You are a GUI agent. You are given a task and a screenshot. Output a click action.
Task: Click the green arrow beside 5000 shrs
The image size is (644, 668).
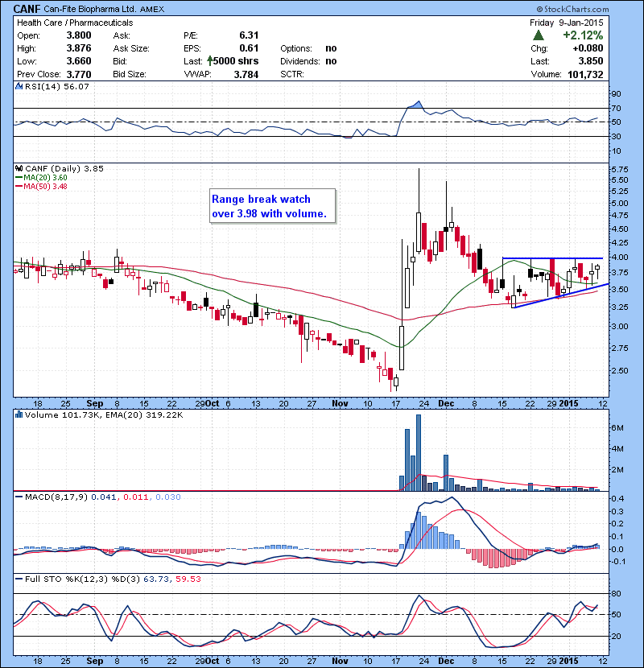coord(209,61)
